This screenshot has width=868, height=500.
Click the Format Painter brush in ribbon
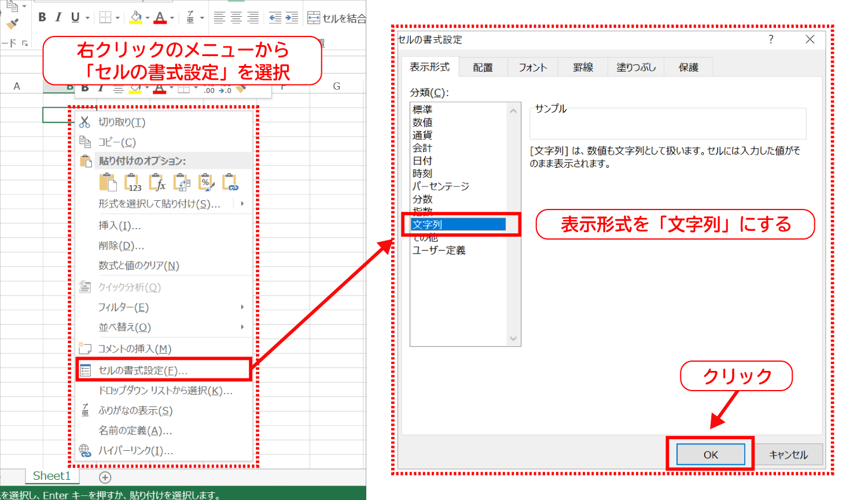(x=12, y=24)
